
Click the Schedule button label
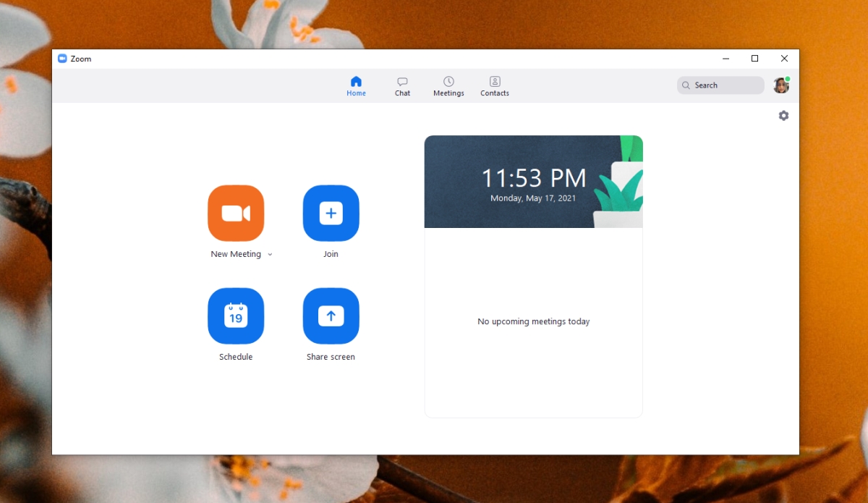pyautogui.click(x=236, y=356)
